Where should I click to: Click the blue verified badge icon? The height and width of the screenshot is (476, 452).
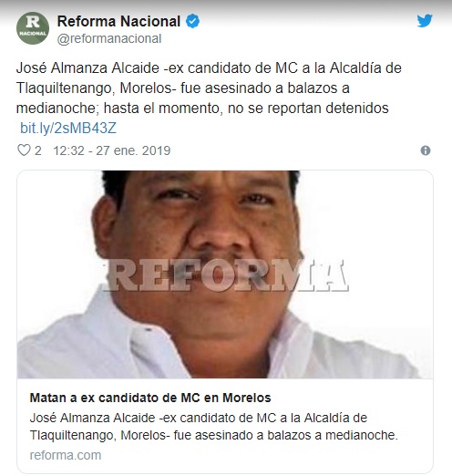[x=192, y=21]
